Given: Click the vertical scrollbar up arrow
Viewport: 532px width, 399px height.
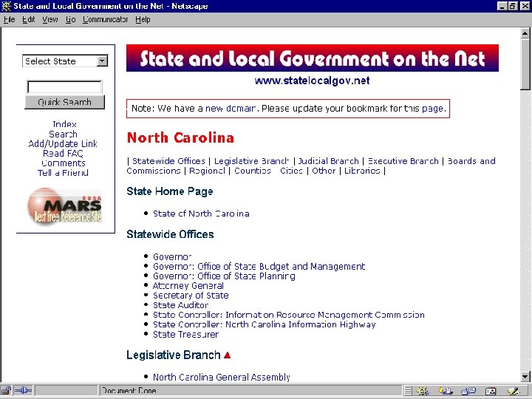Looking at the screenshot, I should click(525, 33).
